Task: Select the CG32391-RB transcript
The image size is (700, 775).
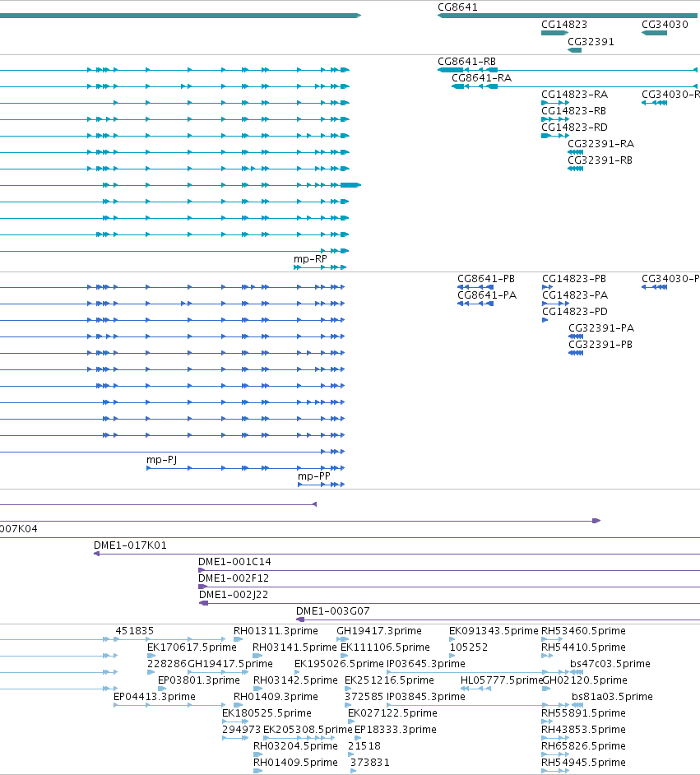Action: pyautogui.click(x=576, y=169)
